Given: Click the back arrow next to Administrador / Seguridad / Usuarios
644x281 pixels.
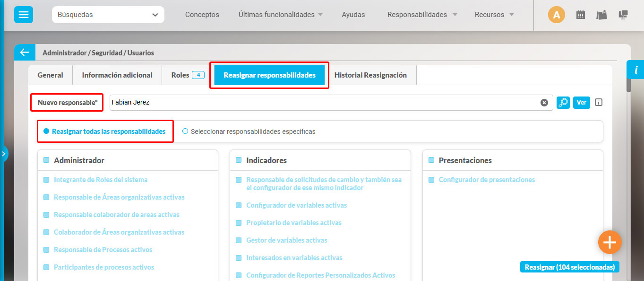Looking at the screenshot, I should tap(24, 52).
